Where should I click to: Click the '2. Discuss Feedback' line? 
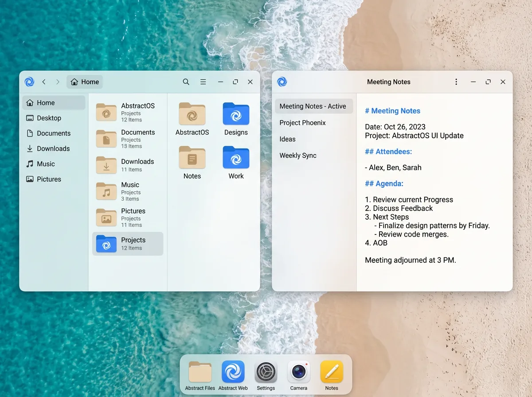click(x=399, y=208)
